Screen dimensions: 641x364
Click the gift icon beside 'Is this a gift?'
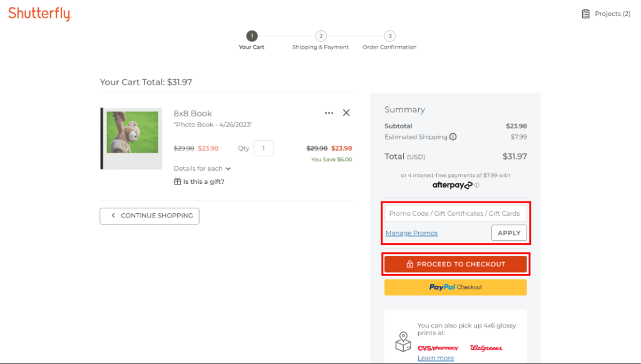pyautogui.click(x=177, y=181)
